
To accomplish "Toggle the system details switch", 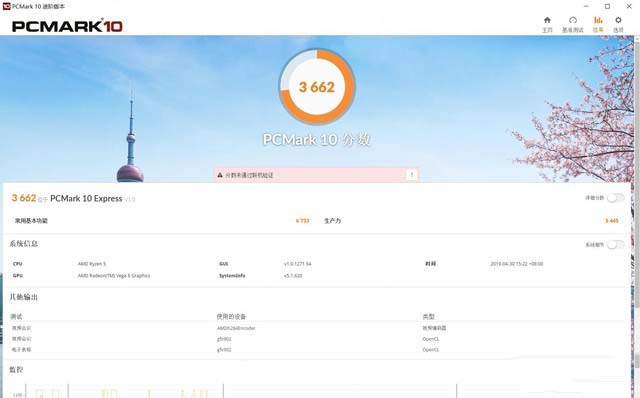I will (x=616, y=245).
